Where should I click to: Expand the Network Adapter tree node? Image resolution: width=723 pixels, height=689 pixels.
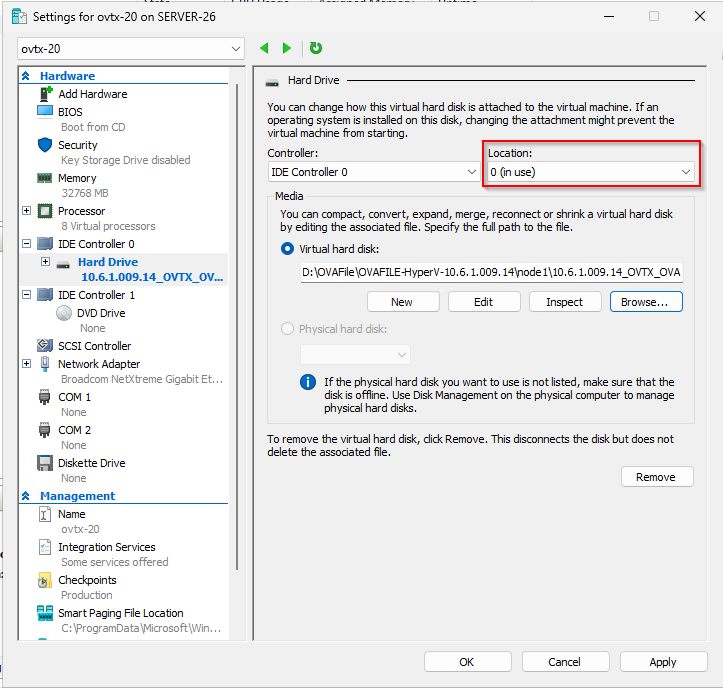click(27, 364)
